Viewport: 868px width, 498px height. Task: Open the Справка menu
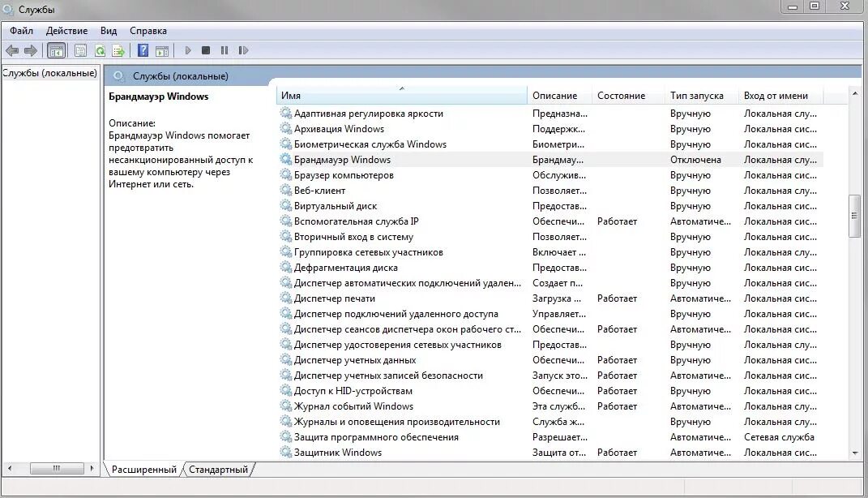click(x=148, y=31)
